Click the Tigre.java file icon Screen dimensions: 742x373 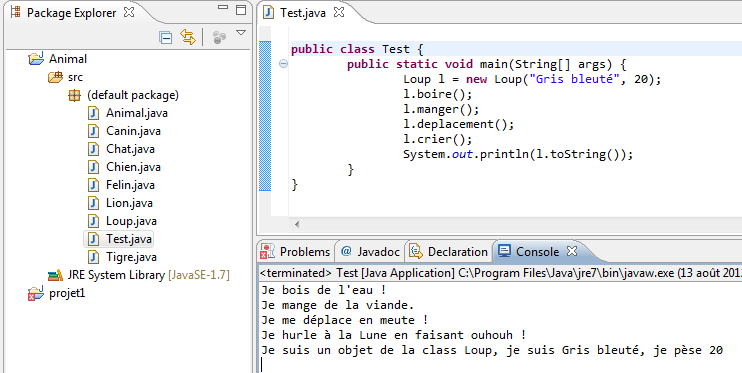coord(93,257)
